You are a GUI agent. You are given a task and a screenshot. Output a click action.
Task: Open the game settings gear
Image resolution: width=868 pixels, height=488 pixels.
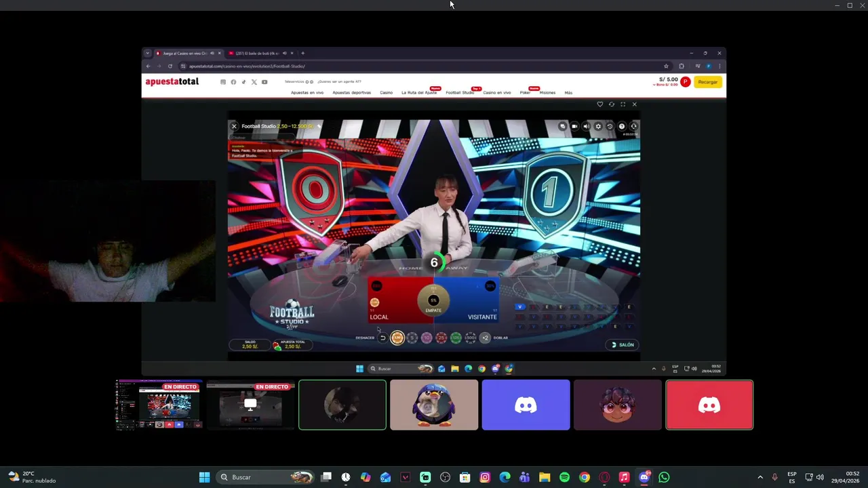pos(598,126)
